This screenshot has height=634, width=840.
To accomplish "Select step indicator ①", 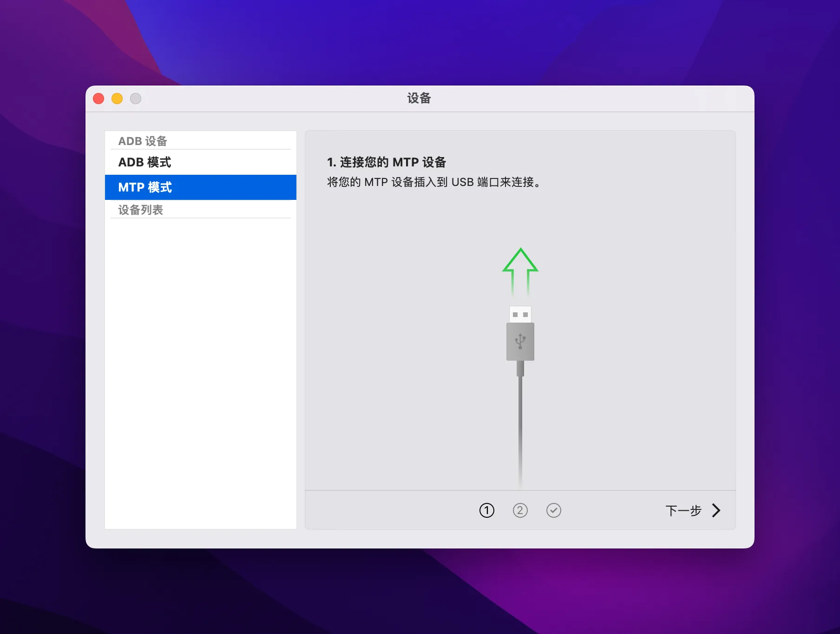I will pos(487,510).
